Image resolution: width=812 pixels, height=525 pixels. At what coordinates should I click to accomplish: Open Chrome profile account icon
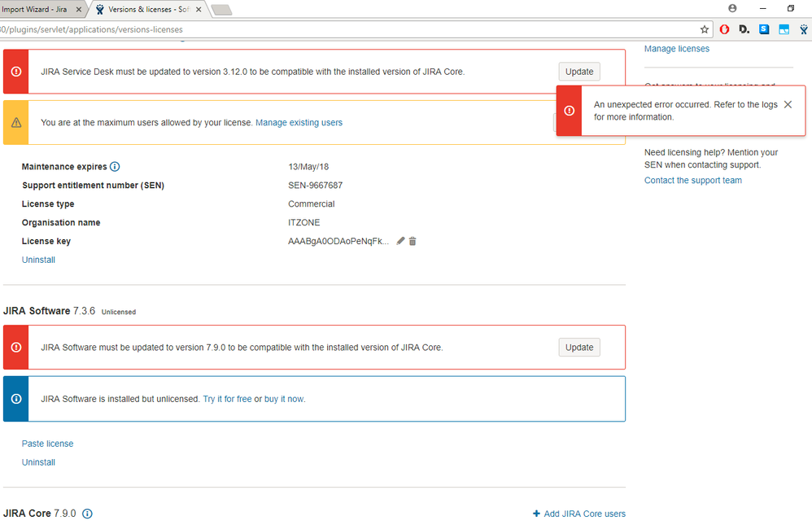tap(732, 8)
